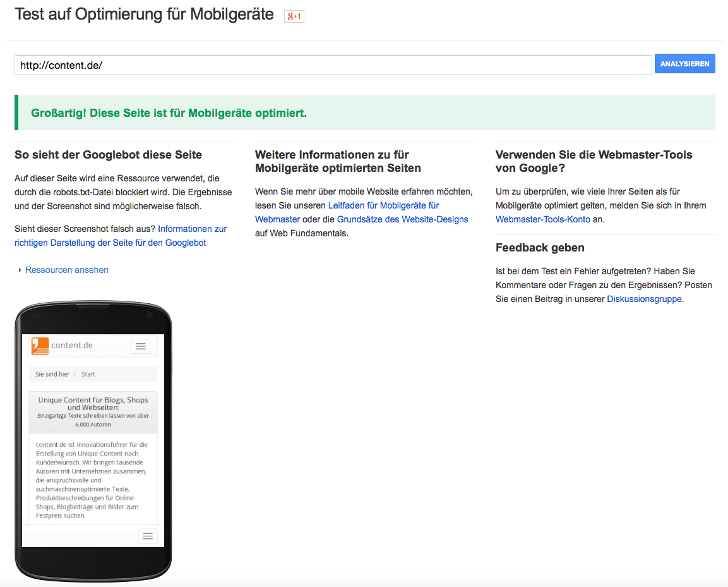Image resolution: width=728 pixels, height=587 pixels.
Task: Click 'Verwenden Sie die Webmaster-Tools von Google?' heading
Action: pos(594,161)
